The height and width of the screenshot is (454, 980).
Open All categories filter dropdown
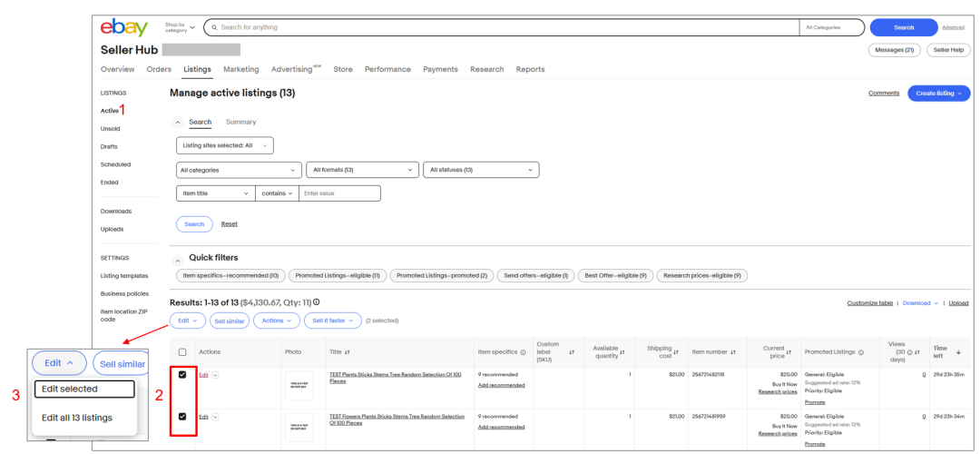(x=240, y=170)
